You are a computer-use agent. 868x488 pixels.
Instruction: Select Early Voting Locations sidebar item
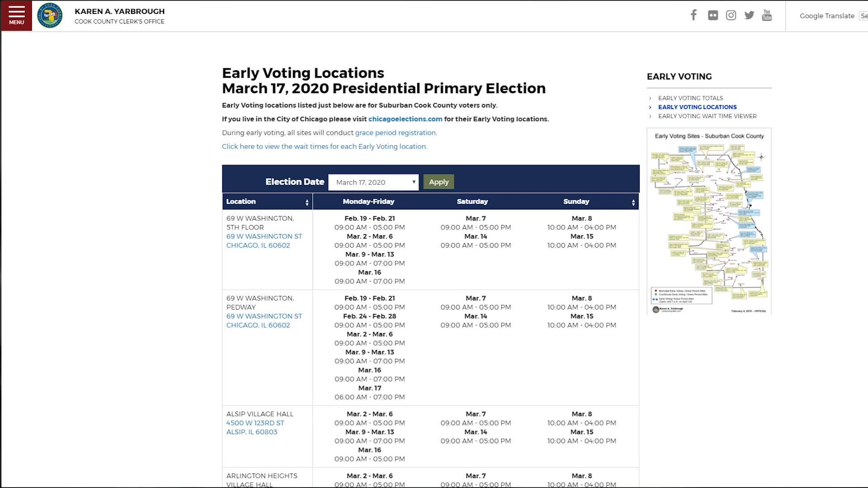(697, 107)
